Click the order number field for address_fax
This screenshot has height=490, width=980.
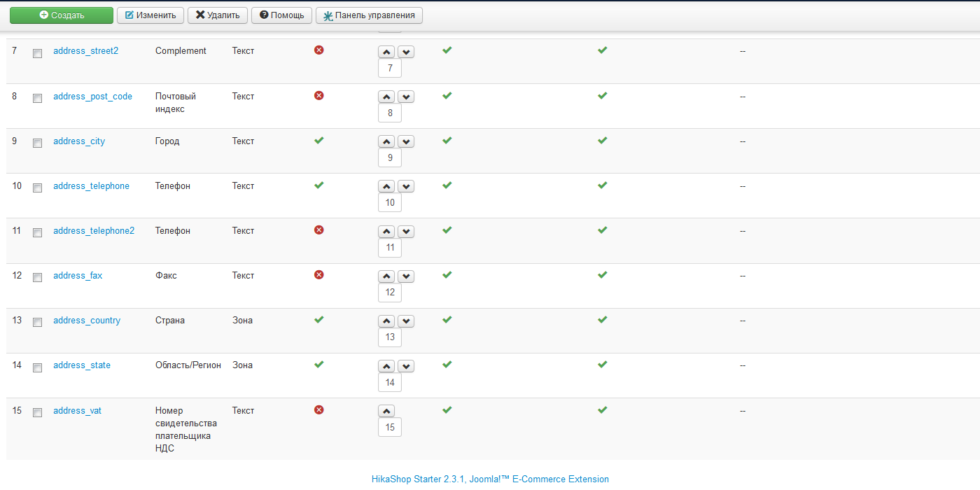tap(390, 292)
